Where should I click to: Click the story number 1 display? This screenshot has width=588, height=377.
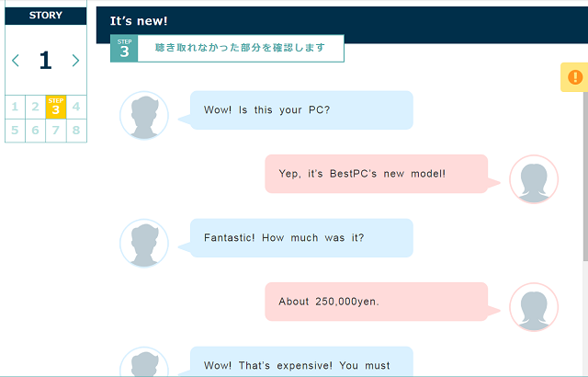pos(45,61)
